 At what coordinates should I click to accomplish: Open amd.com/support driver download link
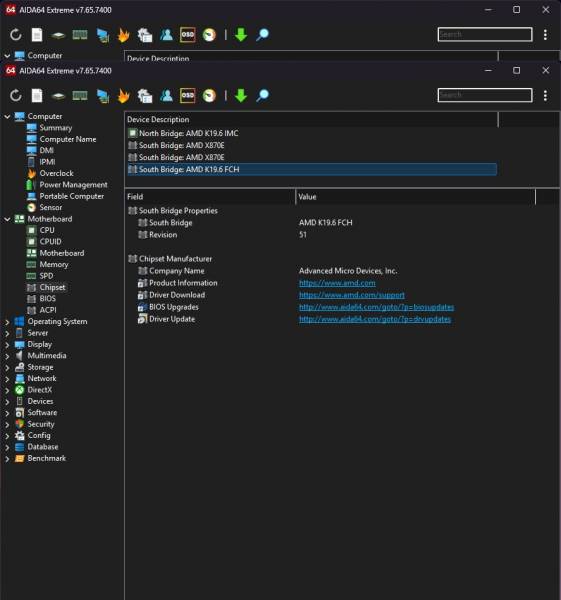[x=352, y=295]
